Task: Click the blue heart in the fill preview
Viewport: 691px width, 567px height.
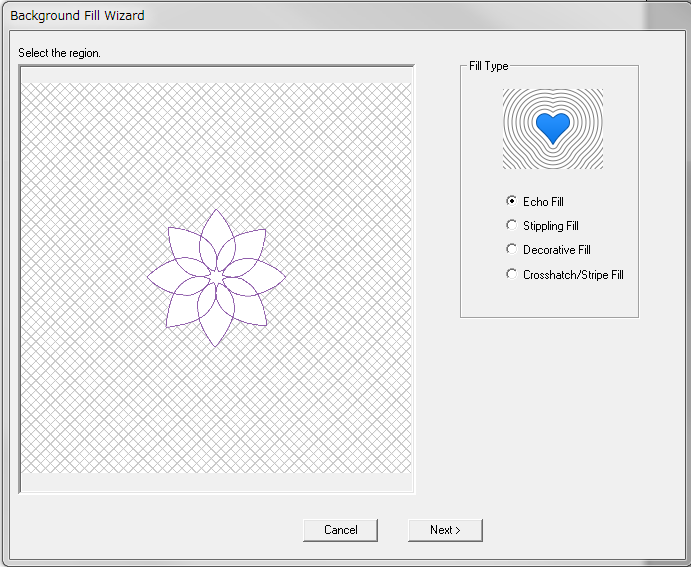Action: 552,125
